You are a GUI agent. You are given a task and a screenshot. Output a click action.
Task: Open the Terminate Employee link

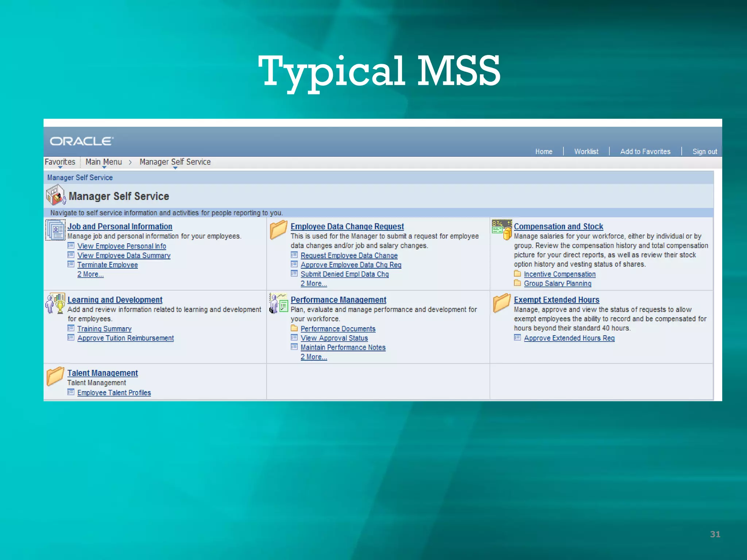[x=108, y=265]
